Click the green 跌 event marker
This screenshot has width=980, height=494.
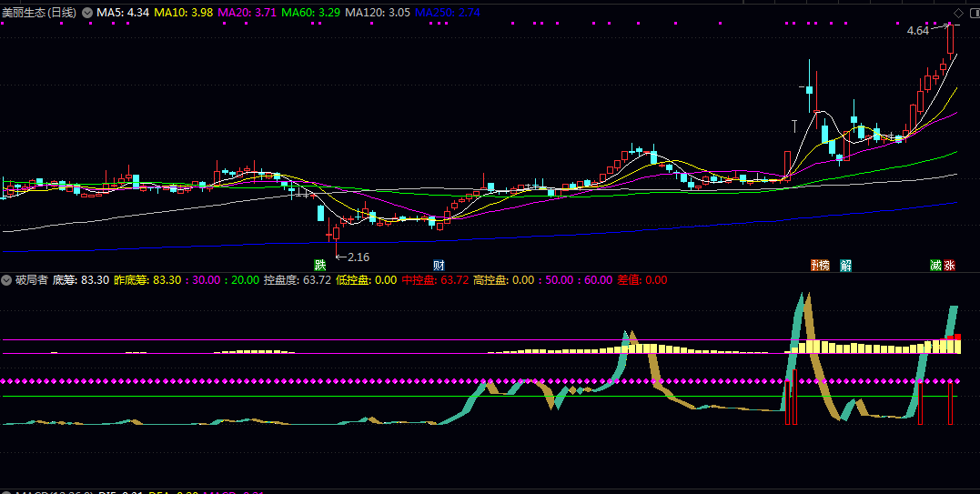pyautogui.click(x=320, y=266)
